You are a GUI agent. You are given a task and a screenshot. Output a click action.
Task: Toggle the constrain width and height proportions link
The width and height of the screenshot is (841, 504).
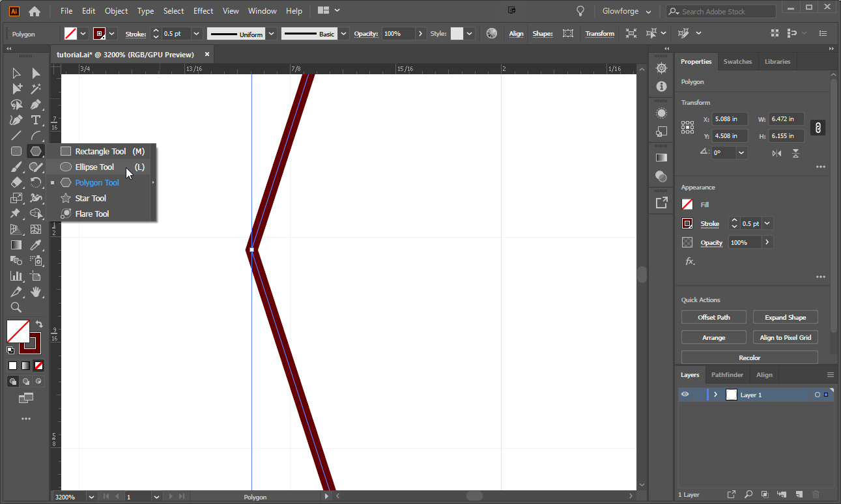coord(818,128)
